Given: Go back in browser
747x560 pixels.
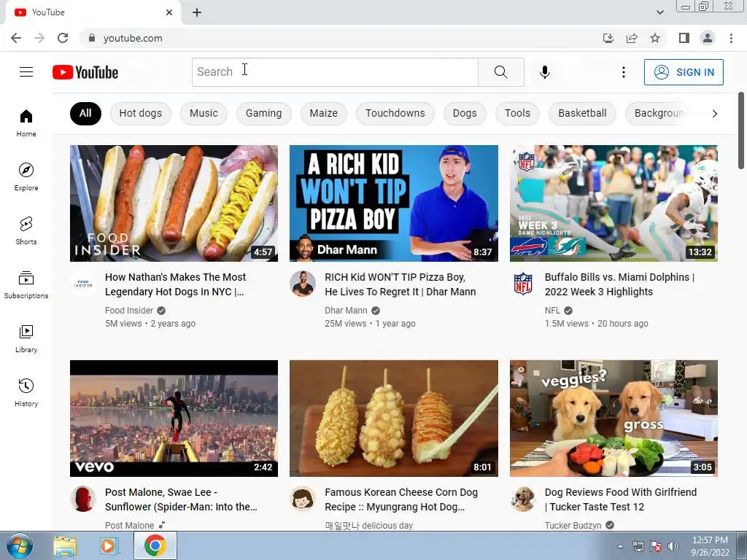Looking at the screenshot, I should click(16, 38).
